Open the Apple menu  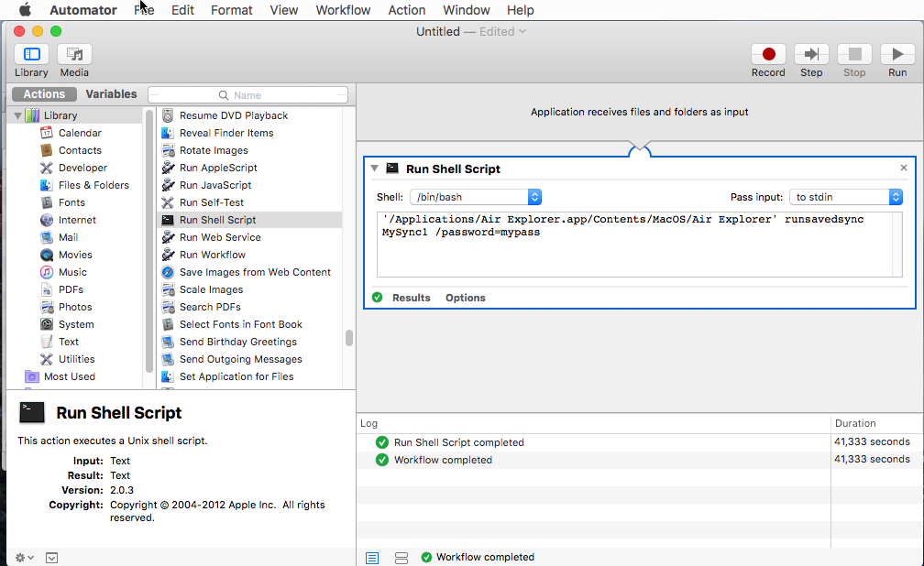25,9
